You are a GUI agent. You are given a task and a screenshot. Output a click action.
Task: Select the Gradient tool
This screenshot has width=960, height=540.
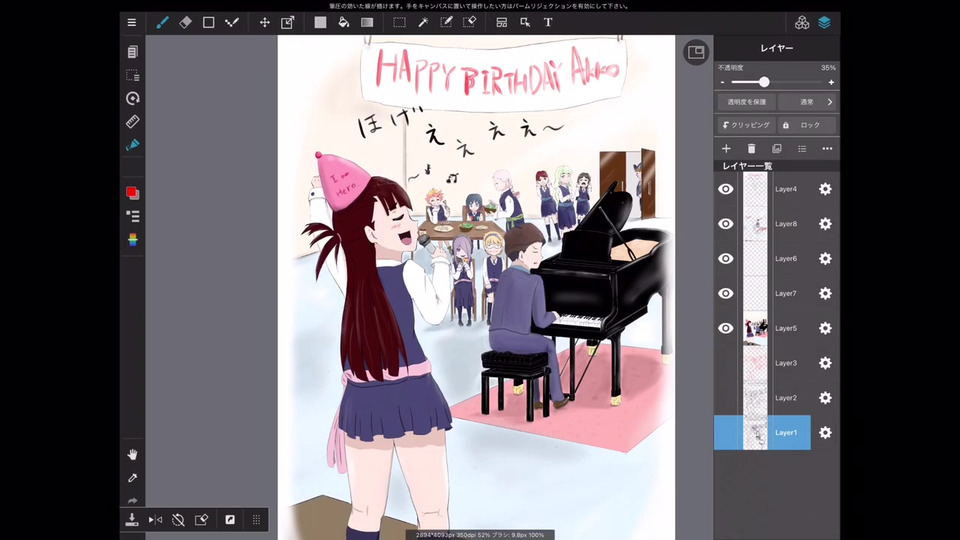[367, 23]
